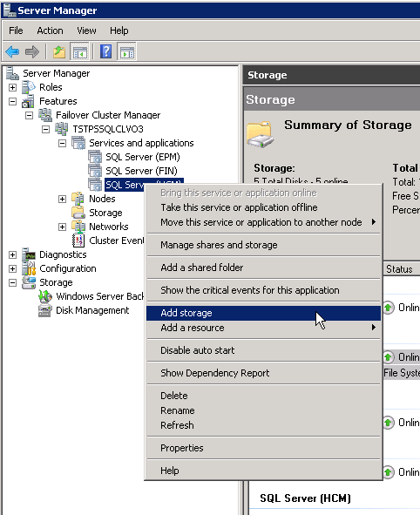Select Take this service or application offline
Screen dimensions: 420x515
pos(263,207)
